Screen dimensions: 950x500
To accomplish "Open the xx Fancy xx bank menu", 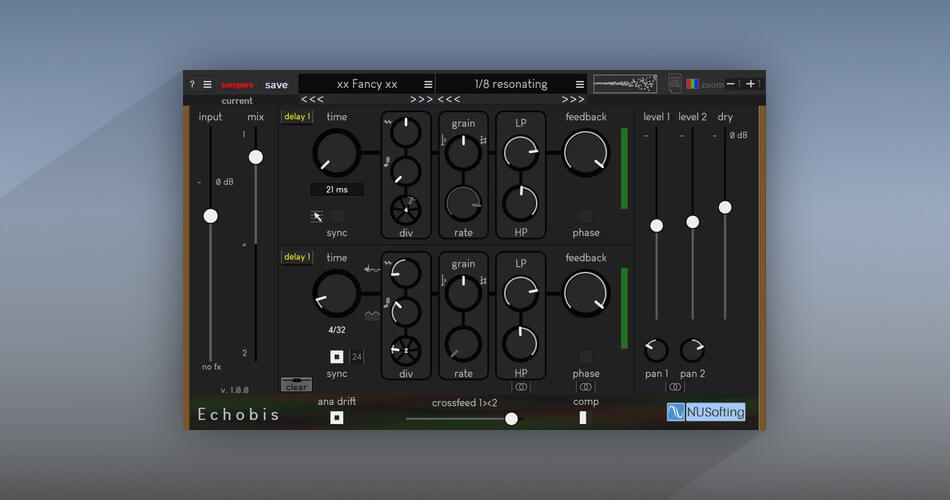I will [x=428, y=84].
